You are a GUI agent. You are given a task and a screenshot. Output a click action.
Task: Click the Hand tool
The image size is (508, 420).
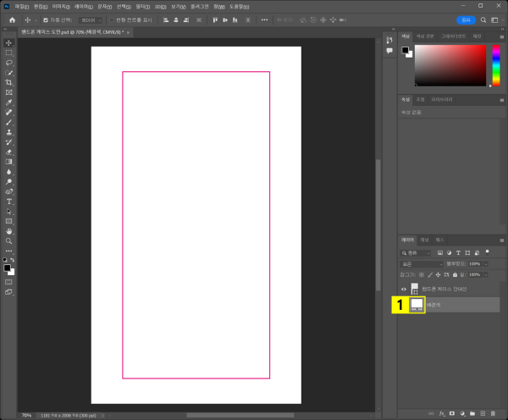(9, 231)
